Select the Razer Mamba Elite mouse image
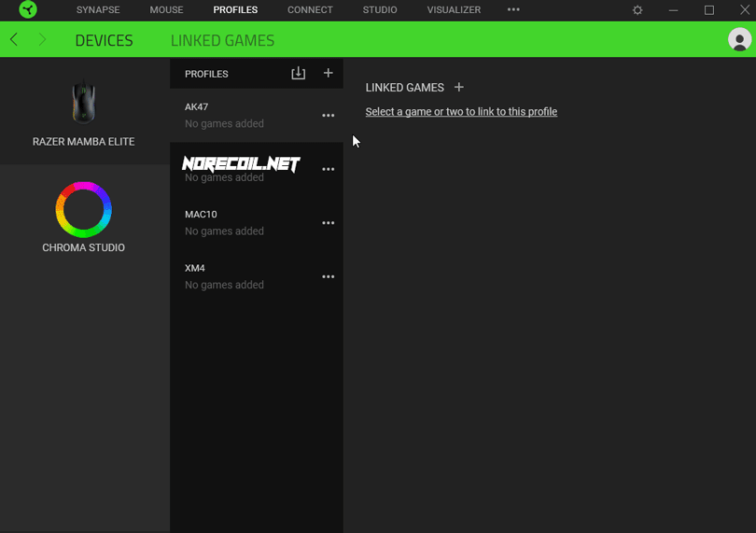 [83, 102]
